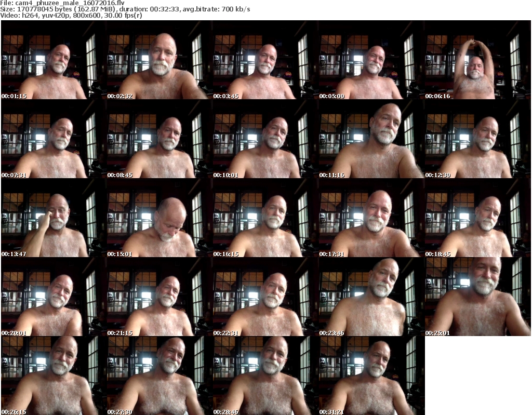Pick the frame stamped 00:17:31
The width and height of the screenshot is (532, 415).
(x=371, y=218)
